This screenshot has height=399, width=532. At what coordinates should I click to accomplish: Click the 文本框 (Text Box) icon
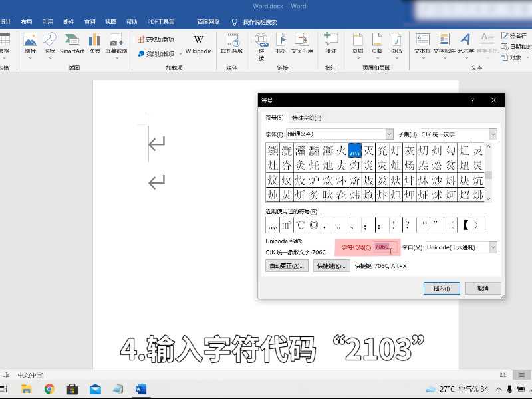pyautogui.click(x=422, y=43)
